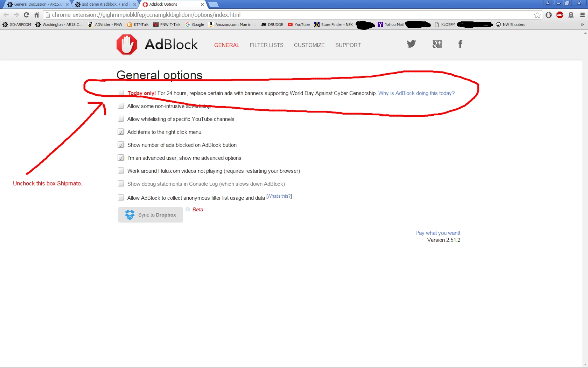This screenshot has height=368, width=588.
Task: Open the PNW T-Talk bookmark
Action: coord(167,25)
